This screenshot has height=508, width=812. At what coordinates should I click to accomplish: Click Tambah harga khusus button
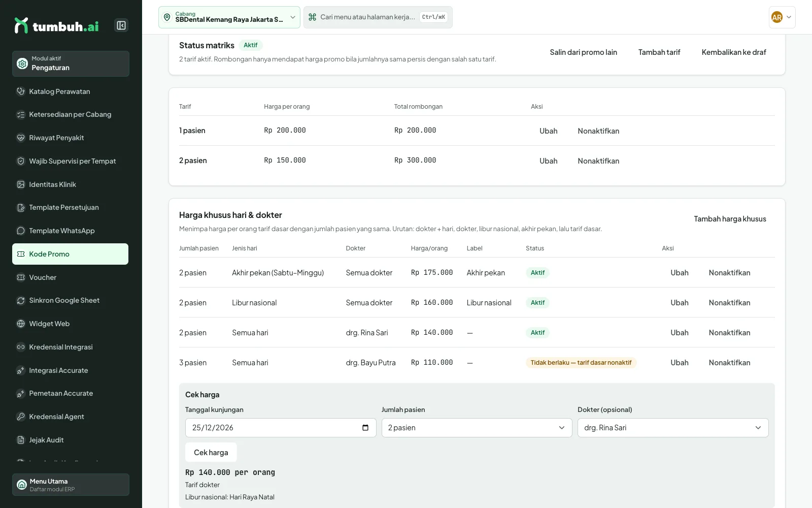click(730, 219)
